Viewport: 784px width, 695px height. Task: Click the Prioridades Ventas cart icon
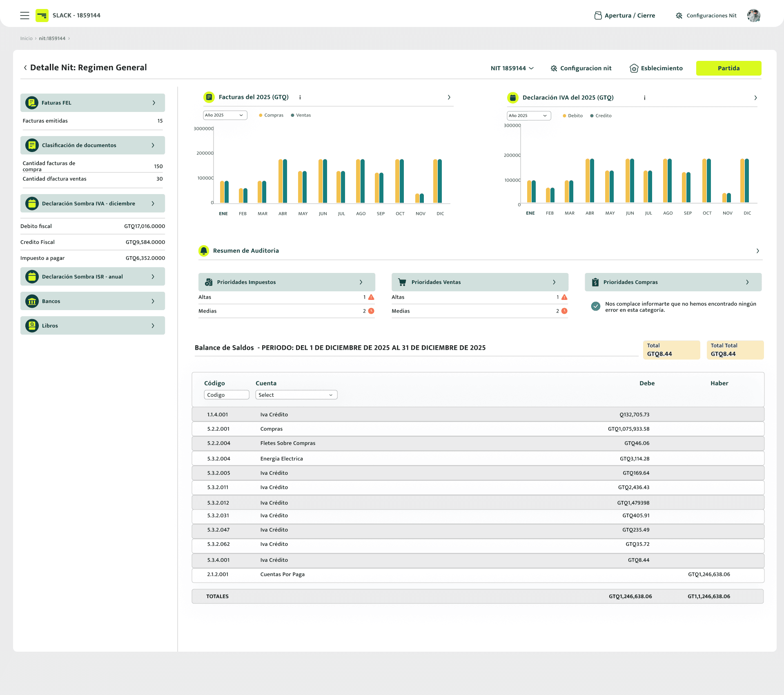click(x=402, y=282)
